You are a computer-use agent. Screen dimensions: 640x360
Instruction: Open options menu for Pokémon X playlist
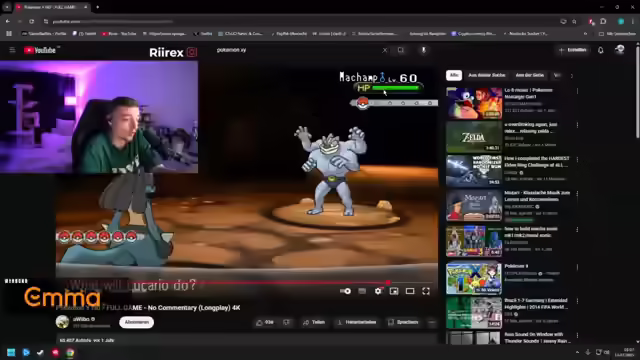pyautogui.click(x=577, y=267)
